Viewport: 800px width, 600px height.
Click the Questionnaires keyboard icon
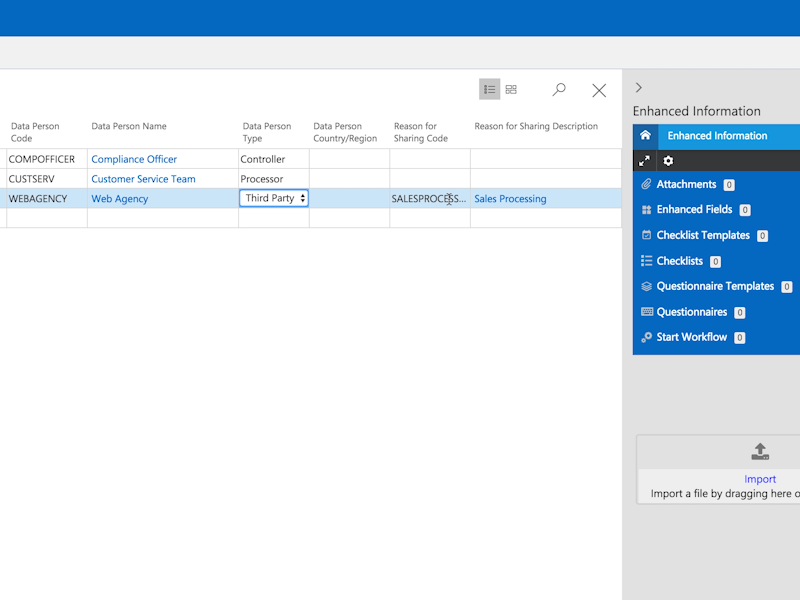(646, 312)
